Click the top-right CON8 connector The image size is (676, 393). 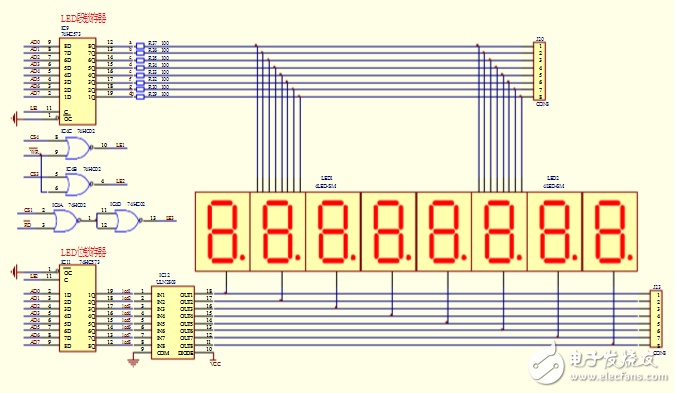[539, 71]
